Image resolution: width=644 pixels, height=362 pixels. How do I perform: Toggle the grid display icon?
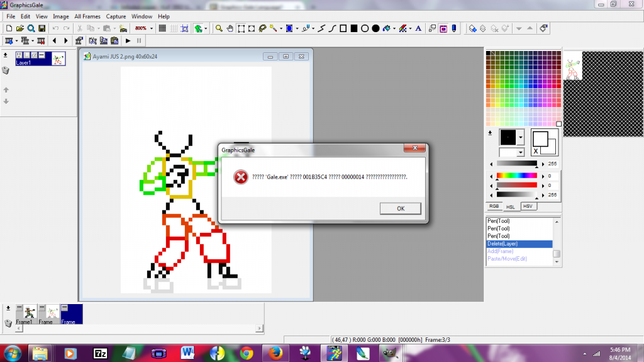[162, 28]
